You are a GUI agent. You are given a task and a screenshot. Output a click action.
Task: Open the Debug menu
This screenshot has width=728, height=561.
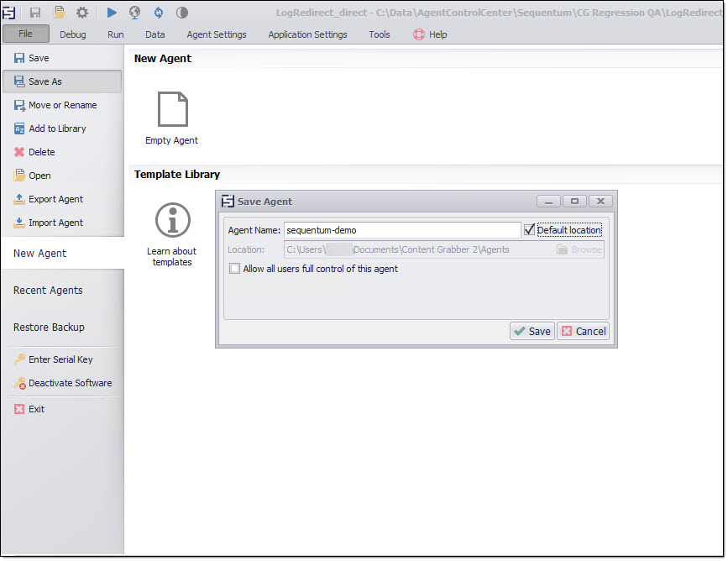(x=73, y=34)
